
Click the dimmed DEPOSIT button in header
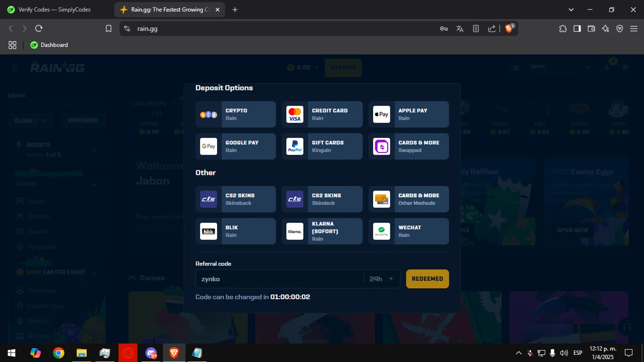tap(343, 67)
